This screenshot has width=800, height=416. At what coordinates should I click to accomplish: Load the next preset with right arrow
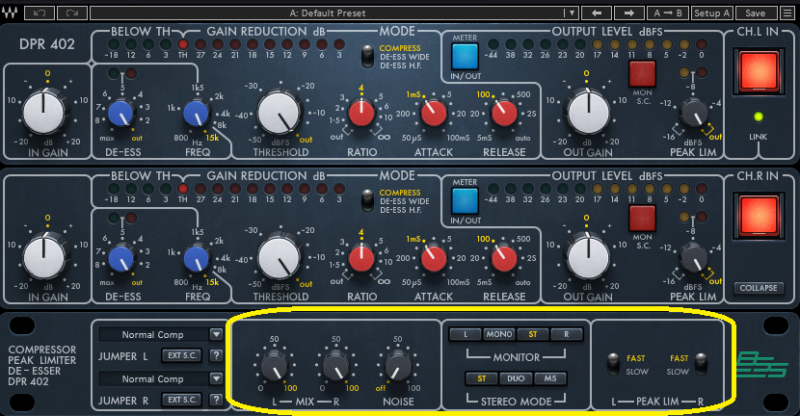[x=627, y=13]
